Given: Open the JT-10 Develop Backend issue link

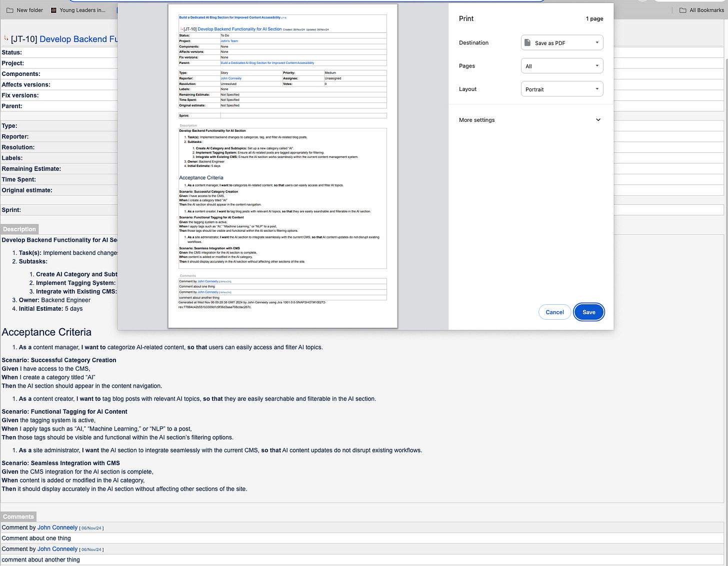Looking at the screenshot, I should pyautogui.click(x=78, y=39).
